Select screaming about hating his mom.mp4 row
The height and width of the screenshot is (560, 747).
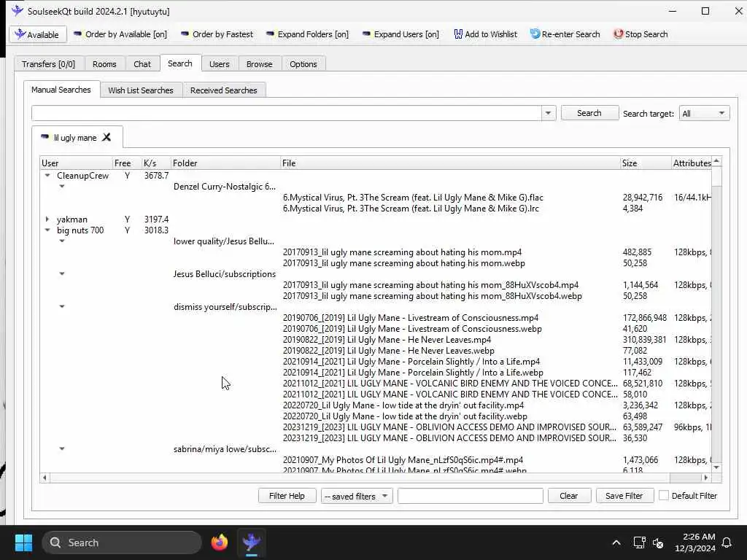[402, 252]
